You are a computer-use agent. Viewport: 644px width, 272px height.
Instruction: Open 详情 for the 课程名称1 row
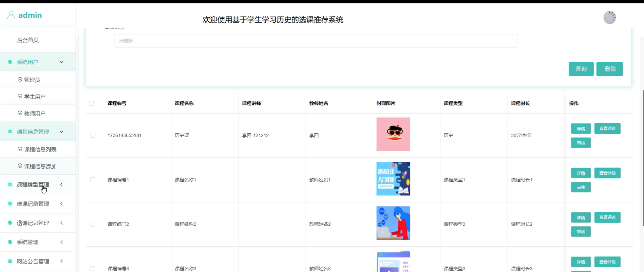coord(581,173)
